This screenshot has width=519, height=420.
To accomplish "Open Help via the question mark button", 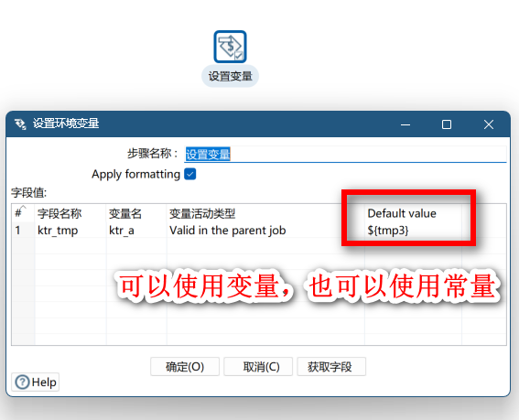I will [36, 382].
